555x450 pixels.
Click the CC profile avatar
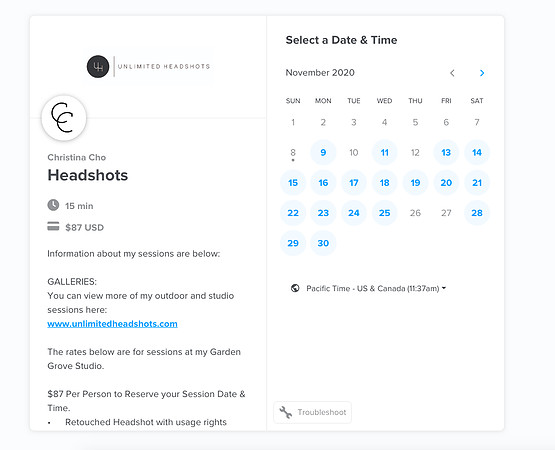click(64, 118)
